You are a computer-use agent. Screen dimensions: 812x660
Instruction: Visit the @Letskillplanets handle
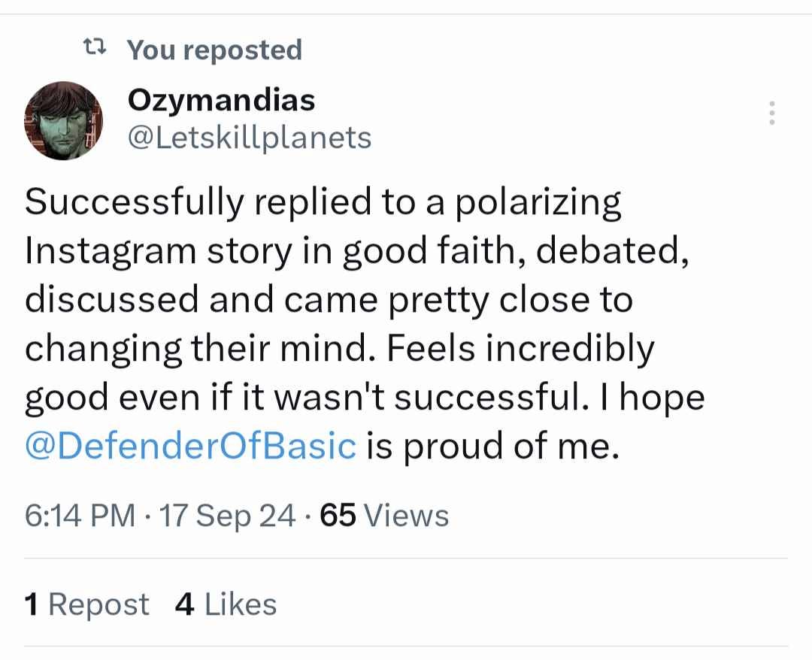point(250,138)
